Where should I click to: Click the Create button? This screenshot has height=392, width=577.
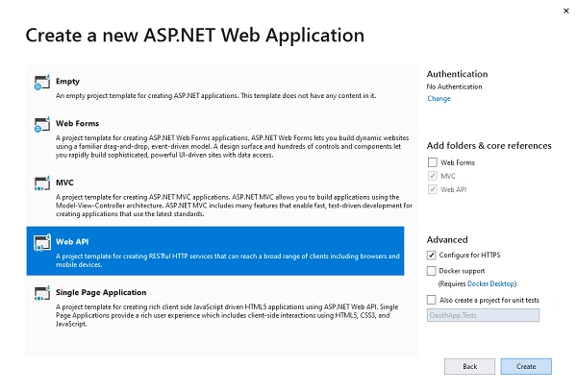[526, 366]
